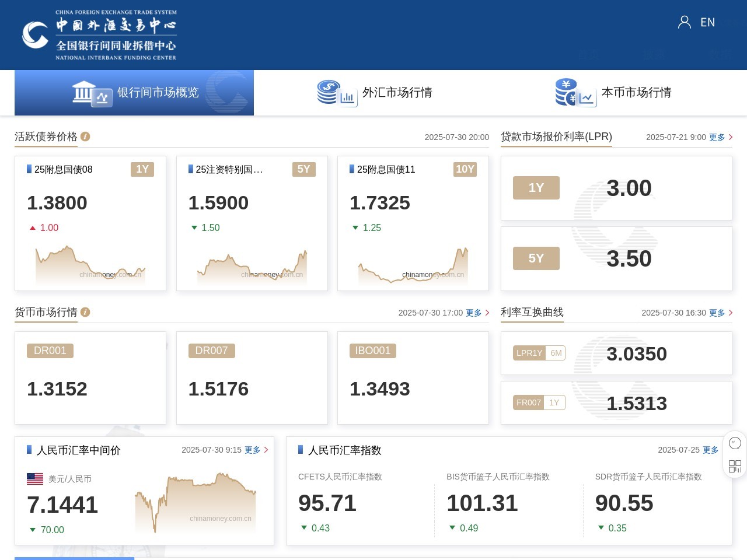Click the US flag beside 美元/人民币
This screenshot has width=747, height=560.
(35, 479)
